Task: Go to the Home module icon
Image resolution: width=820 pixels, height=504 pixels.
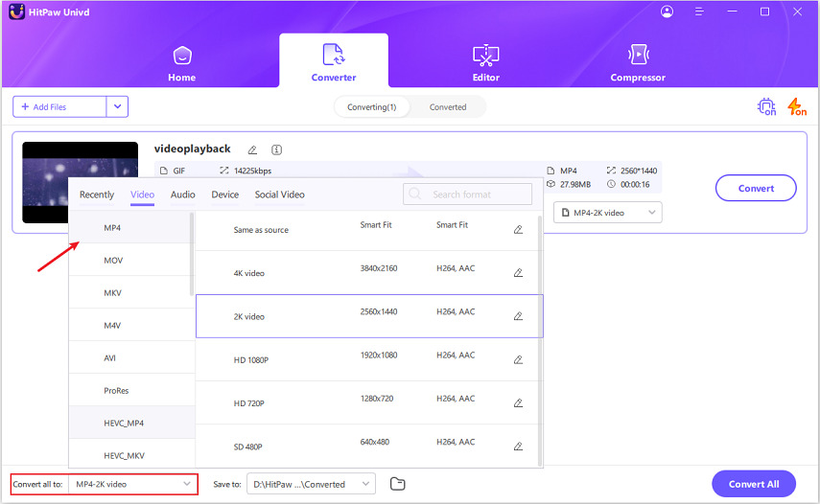Action: coord(182,56)
